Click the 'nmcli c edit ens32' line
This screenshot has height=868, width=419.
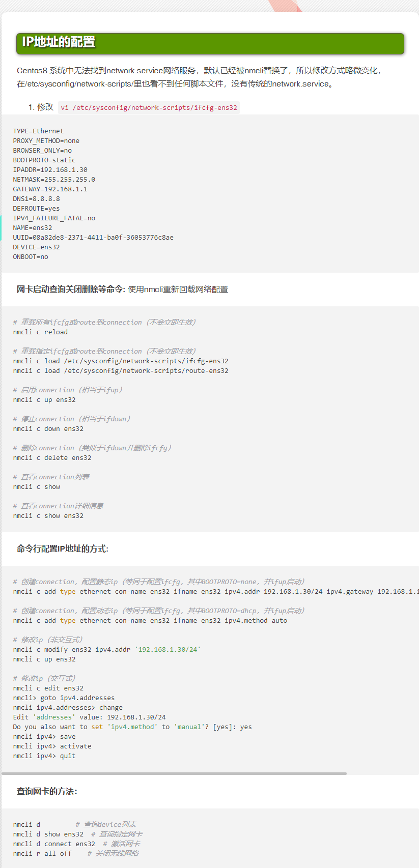tap(48, 688)
